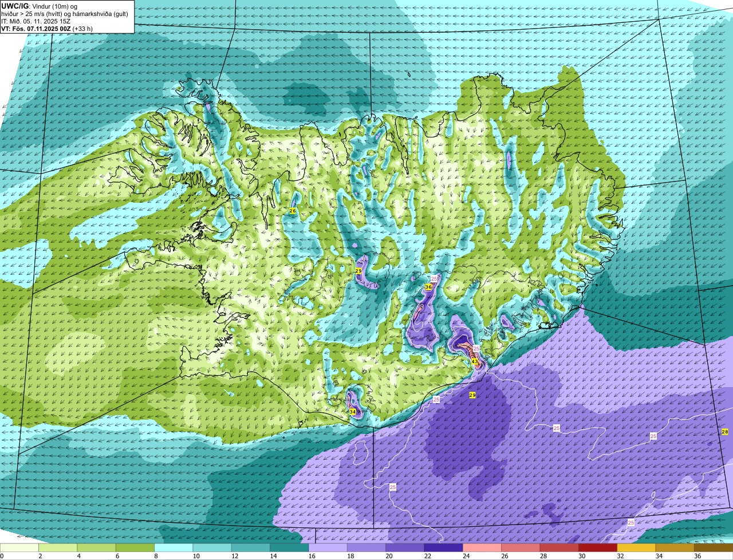The image size is (733, 560).
Task: Click the "28" tick label on the bottom legend
Action: (x=543, y=556)
